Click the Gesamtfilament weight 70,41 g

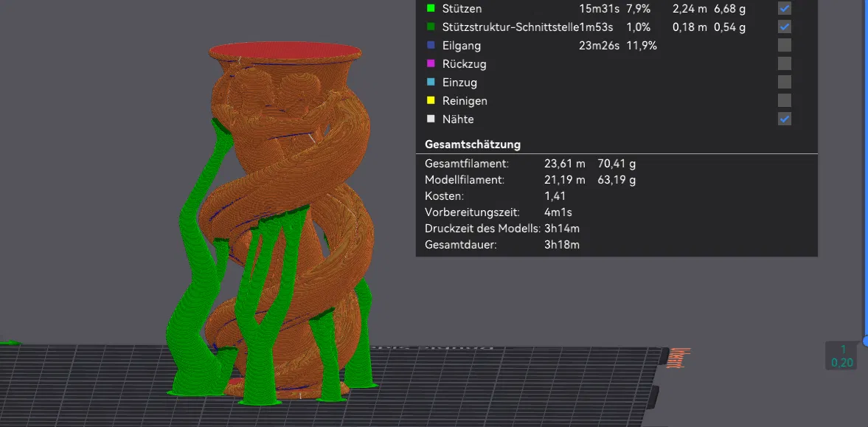point(617,164)
